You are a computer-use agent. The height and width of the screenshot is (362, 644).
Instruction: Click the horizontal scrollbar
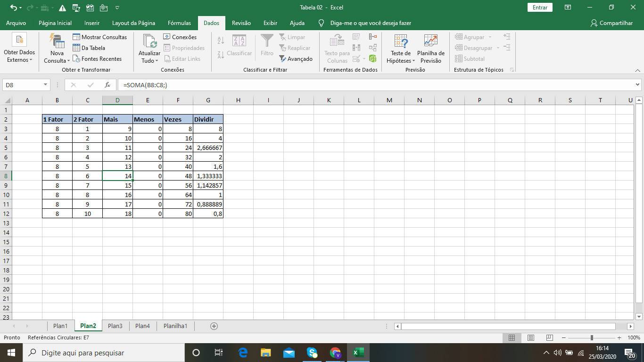tap(508, 326)
